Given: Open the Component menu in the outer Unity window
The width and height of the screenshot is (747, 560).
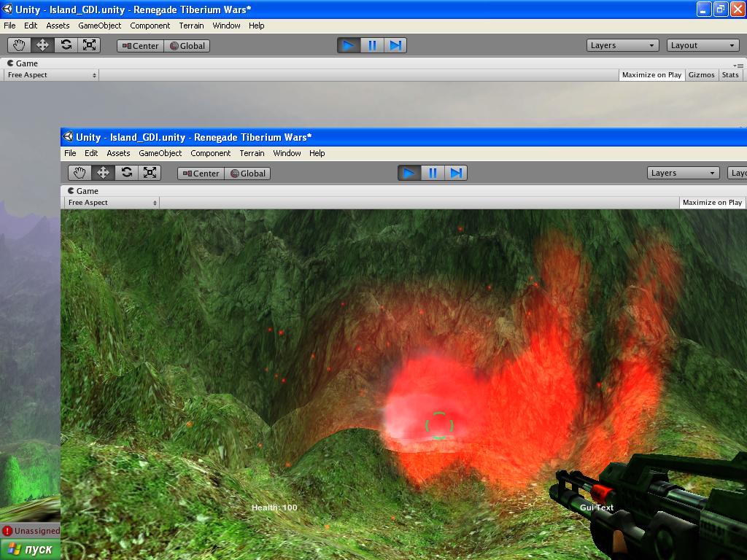Looking at the screenshot, I should 150,26.
